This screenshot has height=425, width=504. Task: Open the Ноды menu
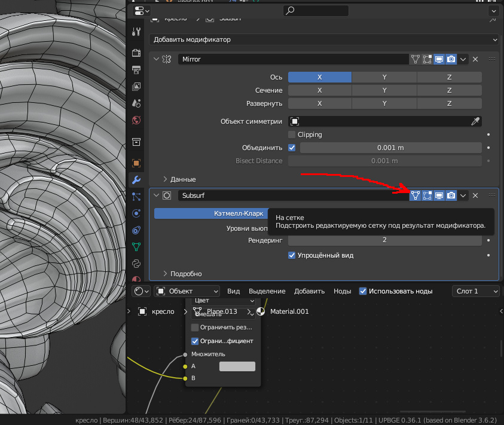pyautogui.click(x=342, y=291)
